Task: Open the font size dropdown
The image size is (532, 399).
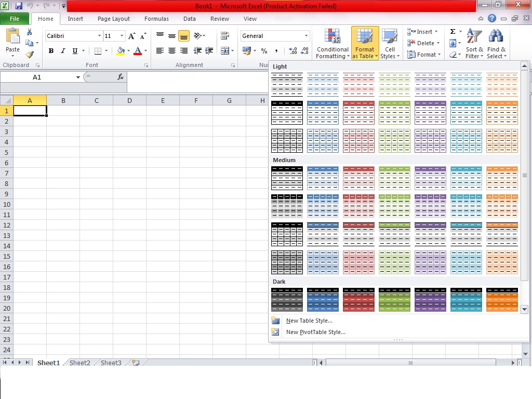Action: (x=122, y=36)
